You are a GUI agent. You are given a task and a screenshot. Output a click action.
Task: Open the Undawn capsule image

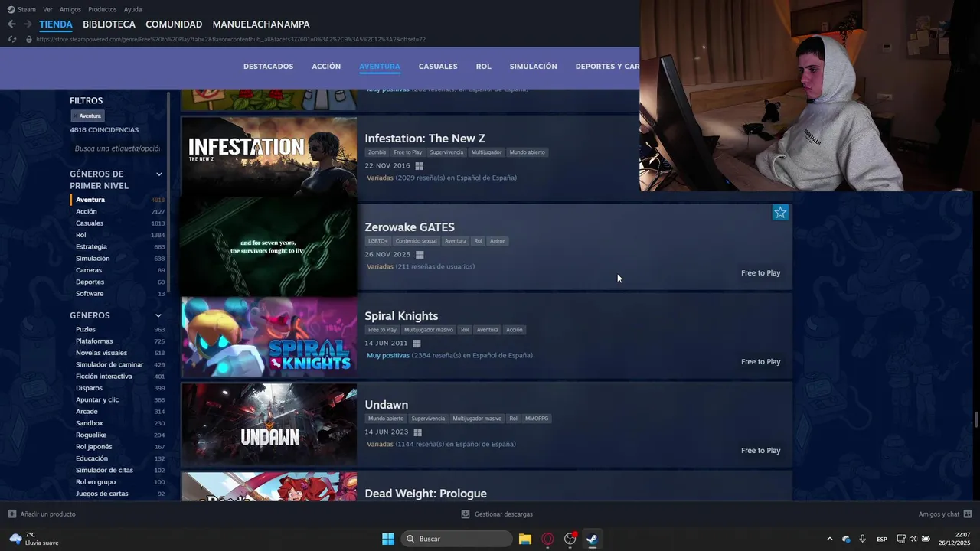tap(269, 424)
